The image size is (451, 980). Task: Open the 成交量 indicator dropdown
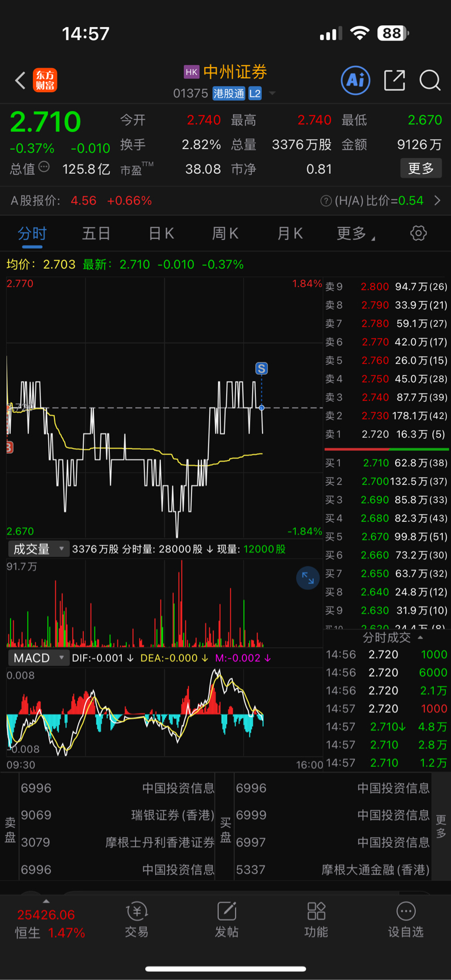pos(38,549)
